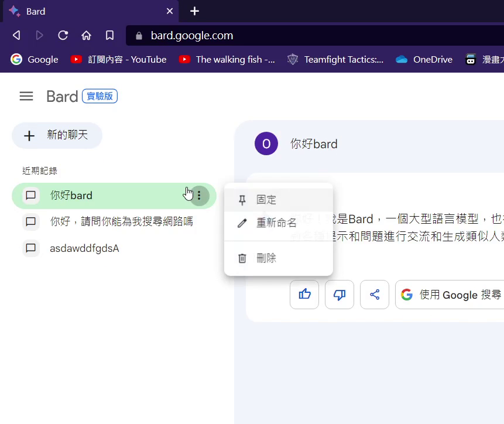Image resolution: width=504 pixels, height=424 pixels.
Task: Bookmark this page with the bookmark icon
Action: [x=109, y=35]
